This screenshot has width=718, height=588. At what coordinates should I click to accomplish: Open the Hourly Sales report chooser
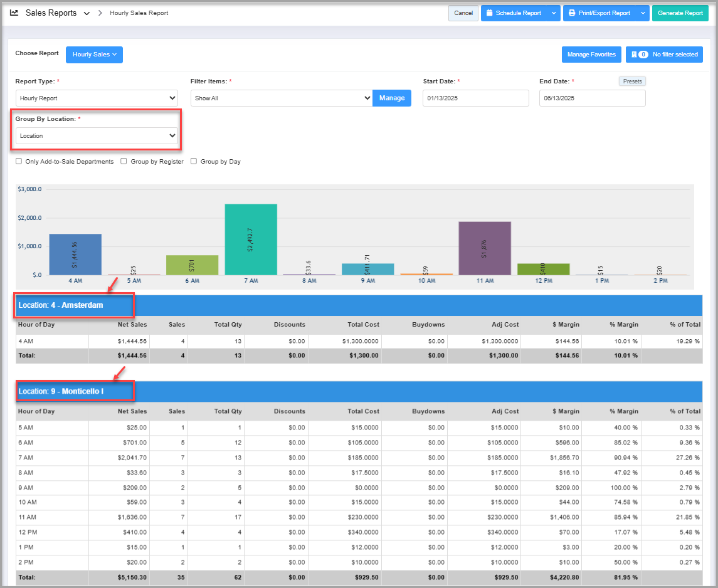[94, 55]
